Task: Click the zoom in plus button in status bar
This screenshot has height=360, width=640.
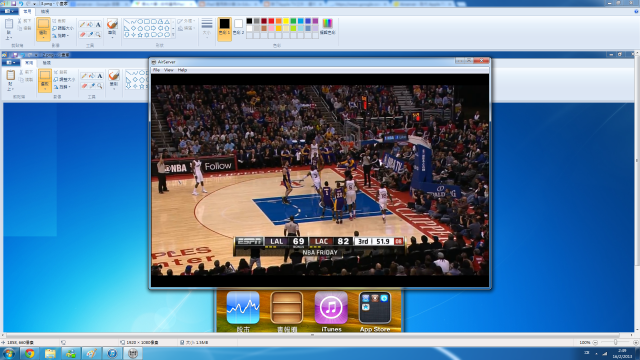Action: point(636,342)
